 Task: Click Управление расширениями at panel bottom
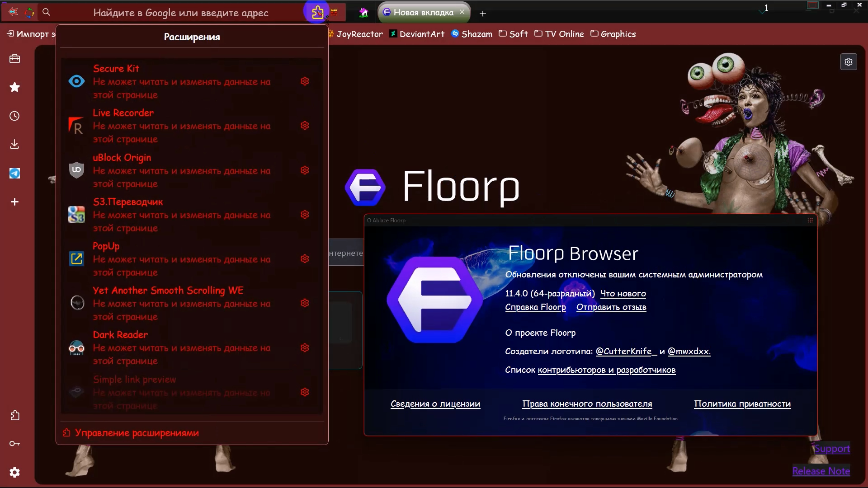point(137,433)
